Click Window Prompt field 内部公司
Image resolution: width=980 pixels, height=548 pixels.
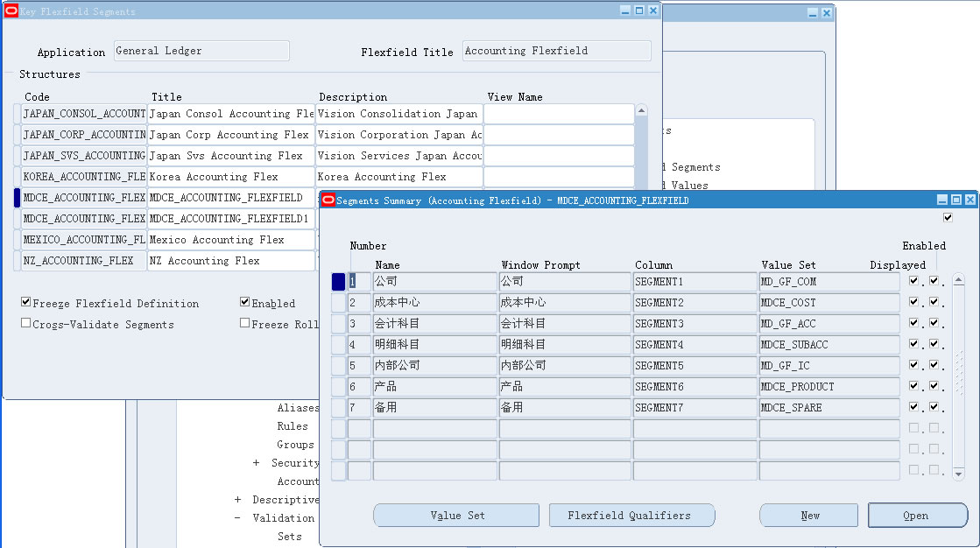click(x=565, y=366)
